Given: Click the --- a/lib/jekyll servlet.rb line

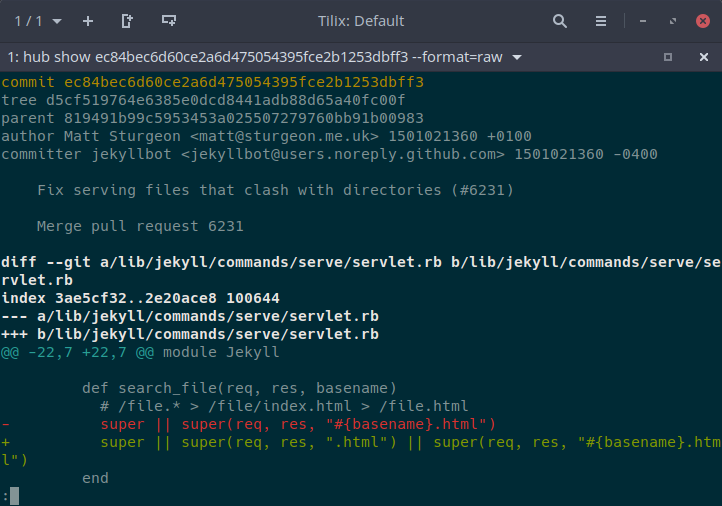Looking at the screenshot, I should pos(190,316).
